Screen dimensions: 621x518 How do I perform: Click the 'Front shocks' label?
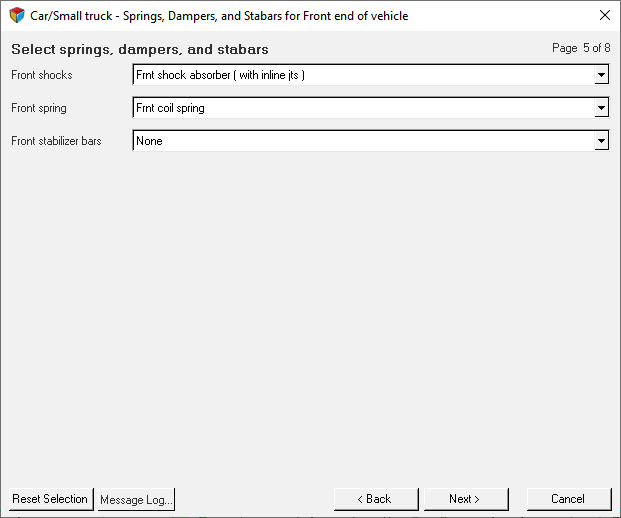(x=42, y=75)
